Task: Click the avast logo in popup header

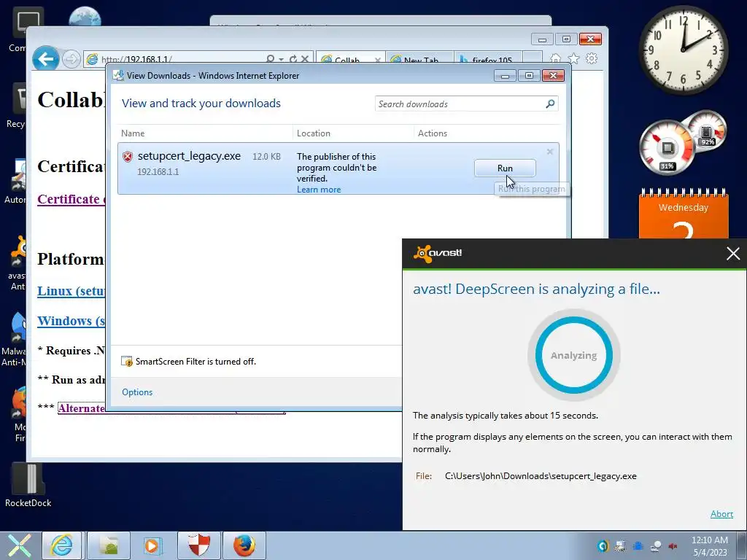Action: (438, 253)
